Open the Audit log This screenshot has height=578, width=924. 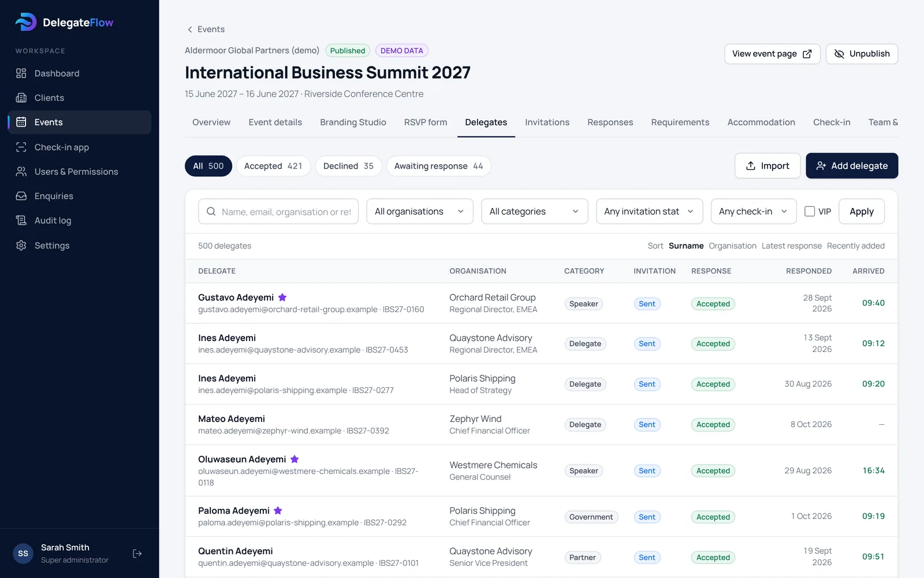[x=79, y=220]
